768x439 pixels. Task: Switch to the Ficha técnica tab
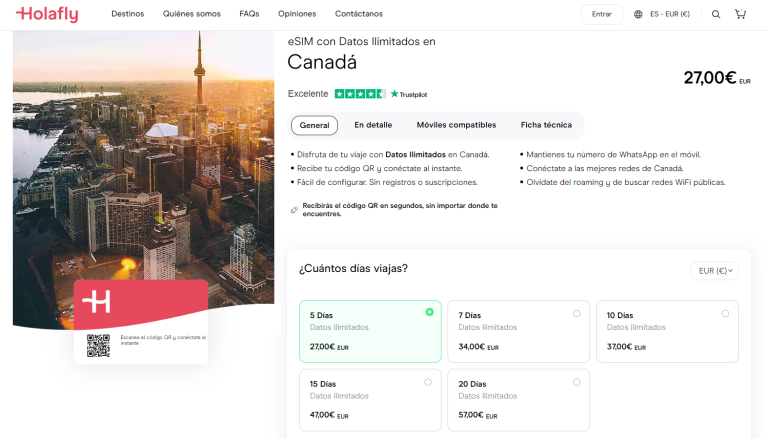point(546,125)
